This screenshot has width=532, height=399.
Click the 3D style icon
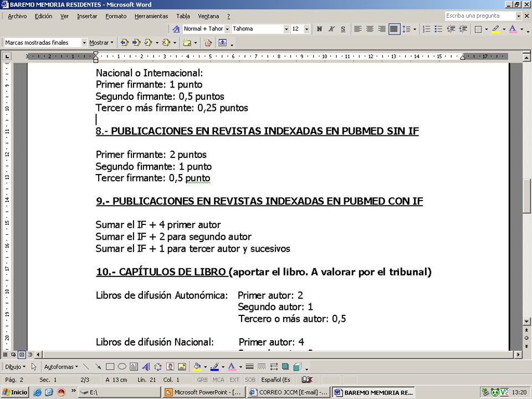point(297,367)
